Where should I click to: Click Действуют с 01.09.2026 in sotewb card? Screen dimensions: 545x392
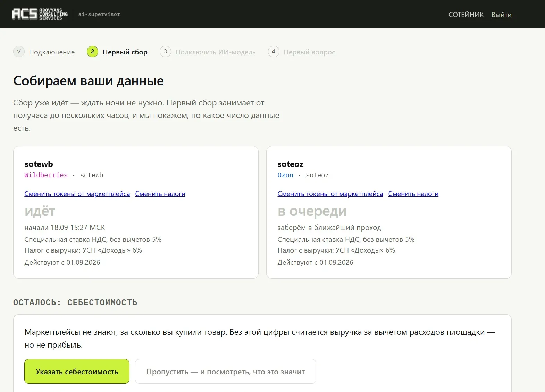coord(62,262)
